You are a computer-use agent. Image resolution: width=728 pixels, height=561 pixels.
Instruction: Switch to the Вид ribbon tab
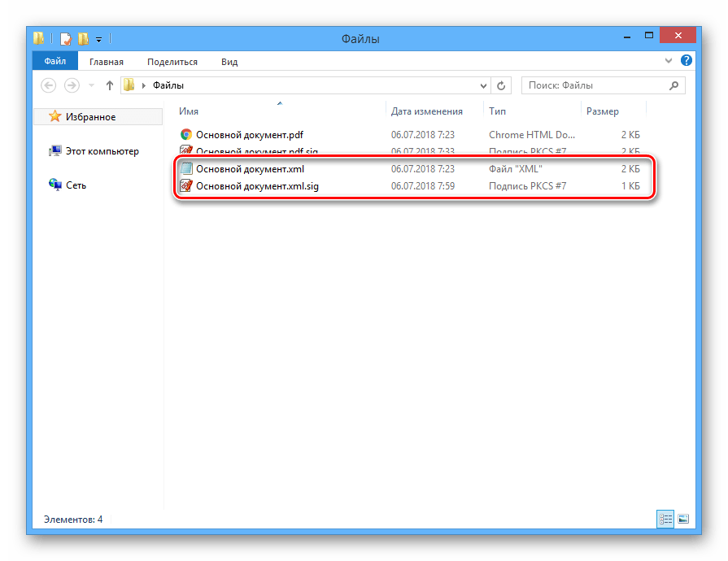229,61
